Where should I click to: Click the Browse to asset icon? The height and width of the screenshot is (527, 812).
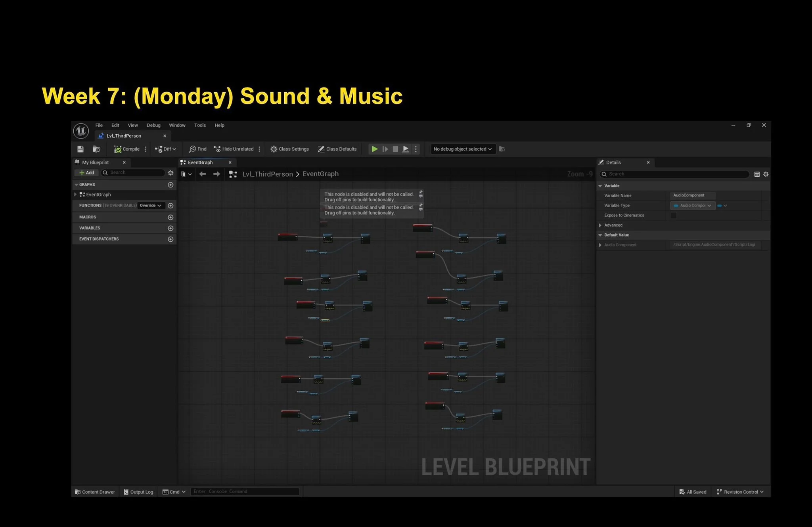click(96, 149)
